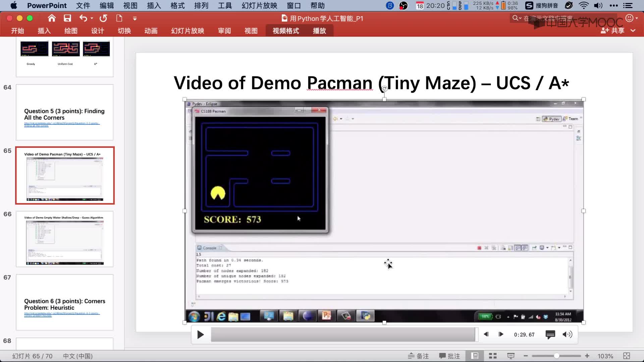Open the 审阅 review tab
Image resolution: width=644 pixels, height=362 pixels.
click(x=224, y=31)
